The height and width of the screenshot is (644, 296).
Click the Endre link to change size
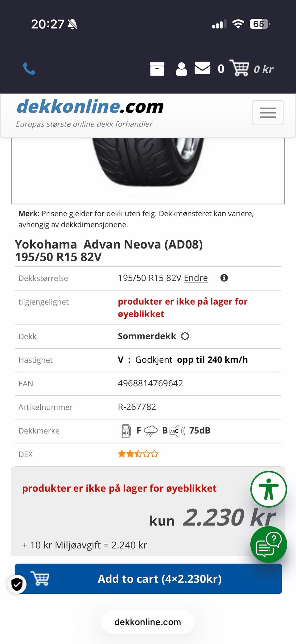196,278
